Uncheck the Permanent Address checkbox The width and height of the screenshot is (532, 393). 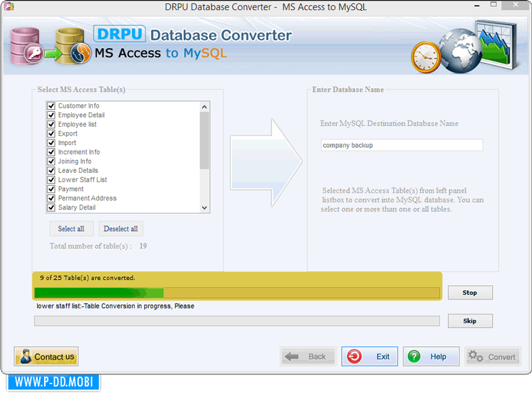click(x=51, y=198)
